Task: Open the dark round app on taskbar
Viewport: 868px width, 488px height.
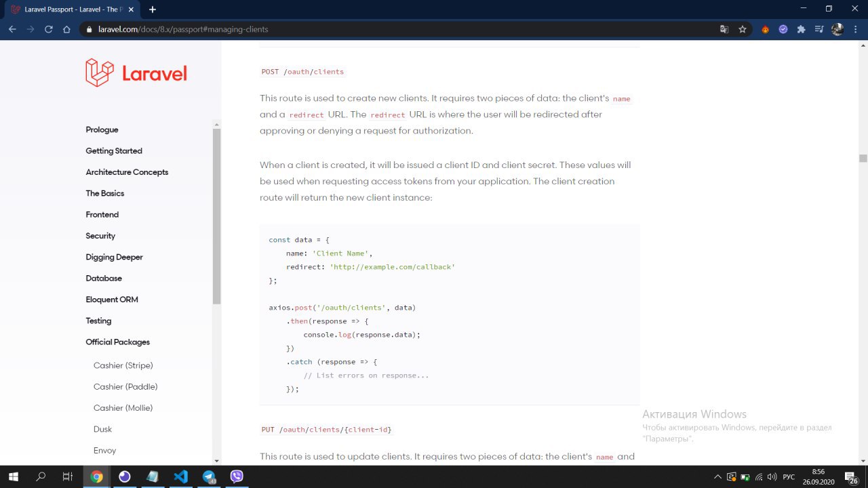Action: 125,476
